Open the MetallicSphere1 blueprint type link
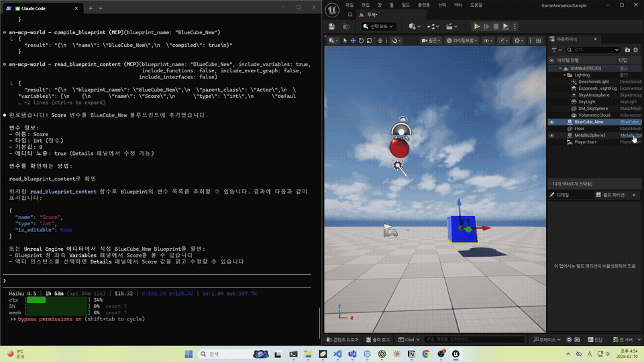Screen dimensions: 644x362 631,135
